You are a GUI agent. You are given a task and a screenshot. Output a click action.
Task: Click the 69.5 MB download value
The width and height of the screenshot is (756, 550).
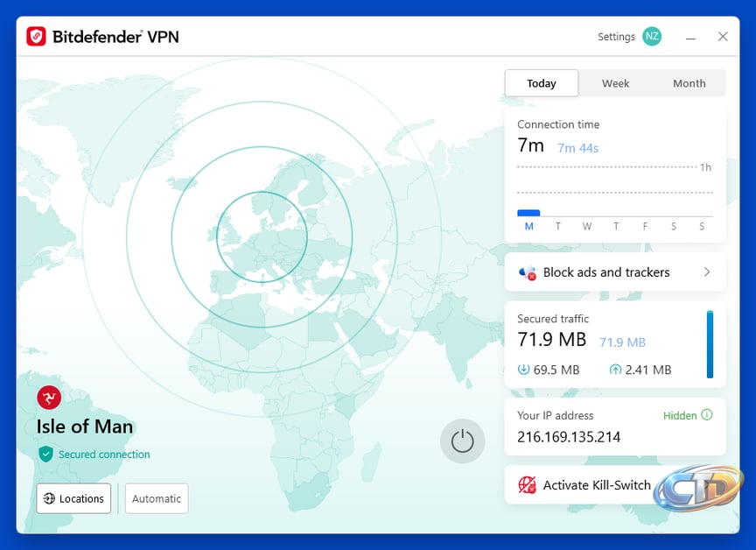[x=556, y=370]
